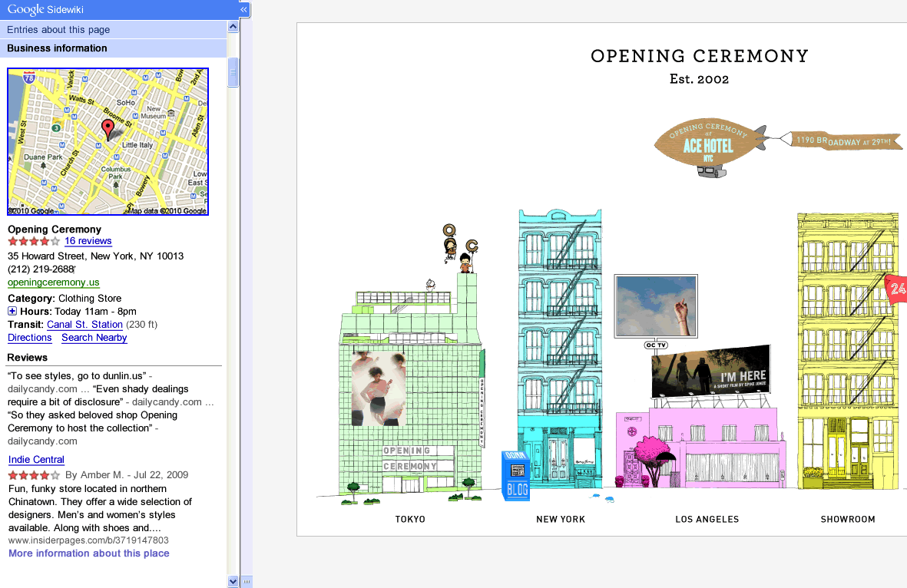Click the Ace Hotel blimp
The height and width of the screenshot is (588, 907).
tap(710, 147)
